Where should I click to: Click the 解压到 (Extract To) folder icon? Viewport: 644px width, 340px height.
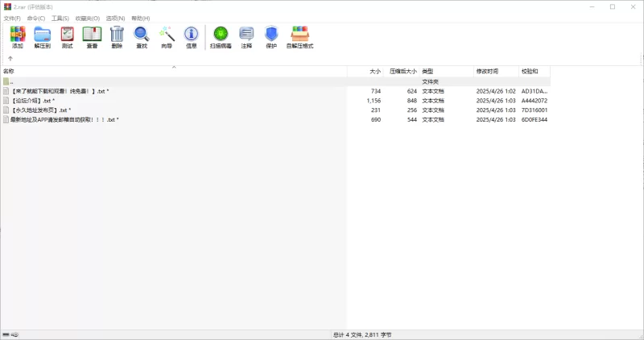(x=42, y=36)
